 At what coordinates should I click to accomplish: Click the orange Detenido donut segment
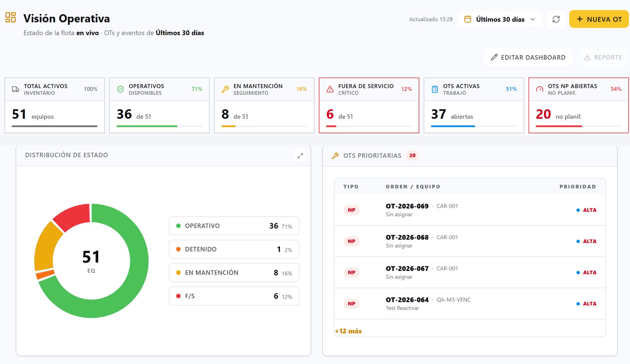coord(45,275)
